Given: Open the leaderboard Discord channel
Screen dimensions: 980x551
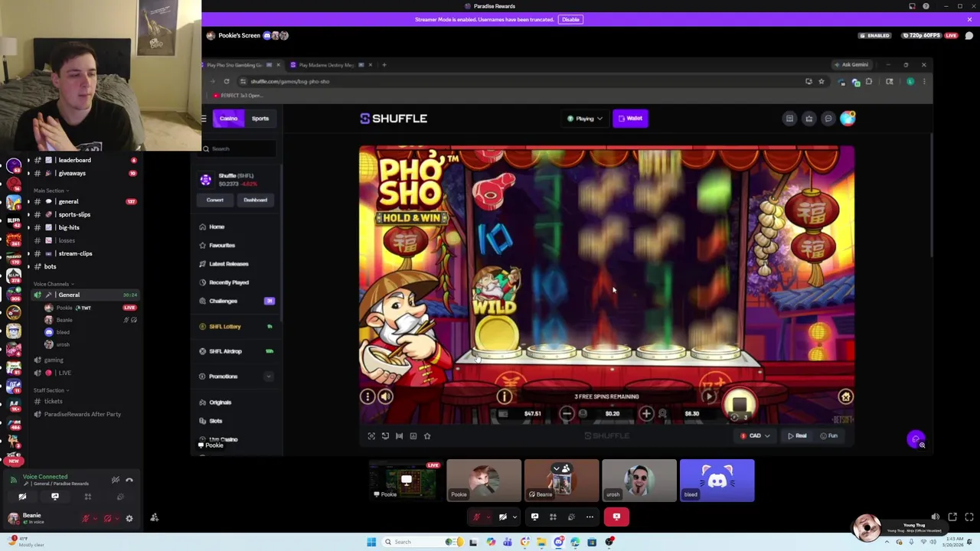Looking at the screenshot, I should tap(74, 160).
